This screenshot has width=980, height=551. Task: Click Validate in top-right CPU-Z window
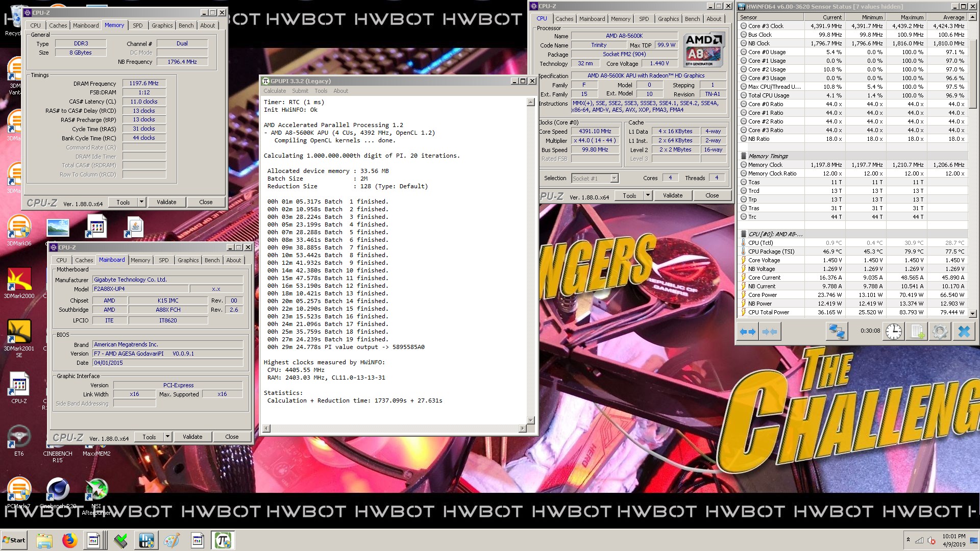click(x=673, y=195)
